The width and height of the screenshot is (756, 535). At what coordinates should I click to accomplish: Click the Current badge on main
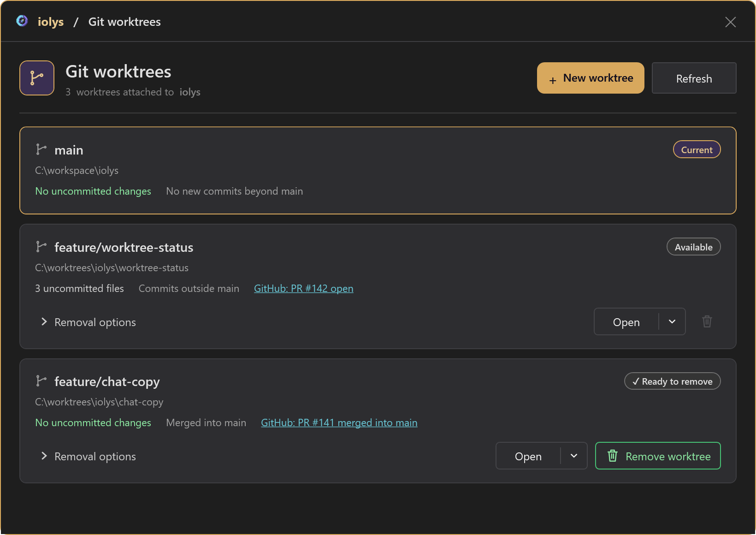697,149
